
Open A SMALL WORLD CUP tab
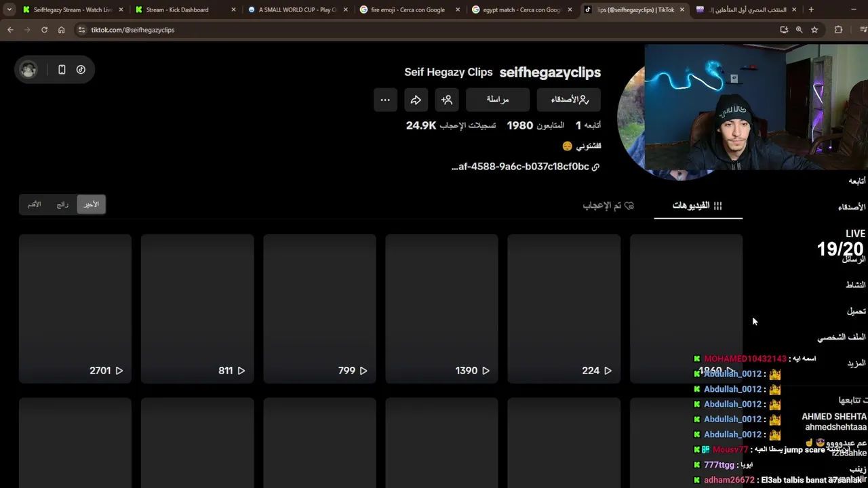(297, 9)
